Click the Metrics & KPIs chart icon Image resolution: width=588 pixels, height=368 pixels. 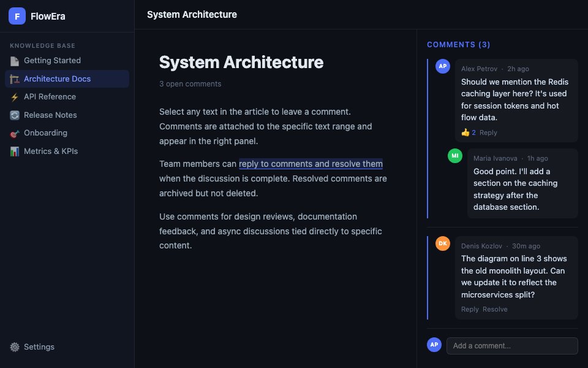(x=15, y=151)
